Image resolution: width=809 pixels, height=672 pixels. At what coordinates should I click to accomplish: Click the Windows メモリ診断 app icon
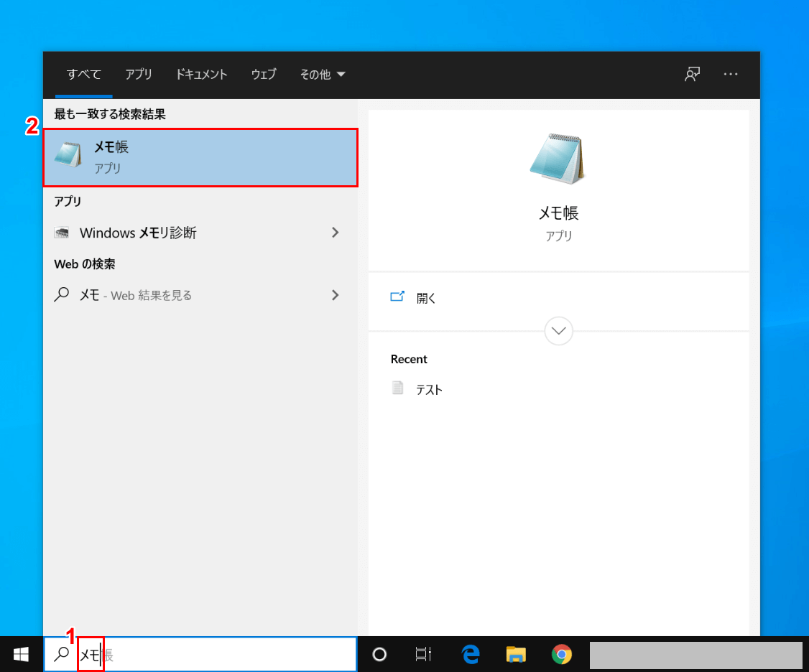click(62, 233)
